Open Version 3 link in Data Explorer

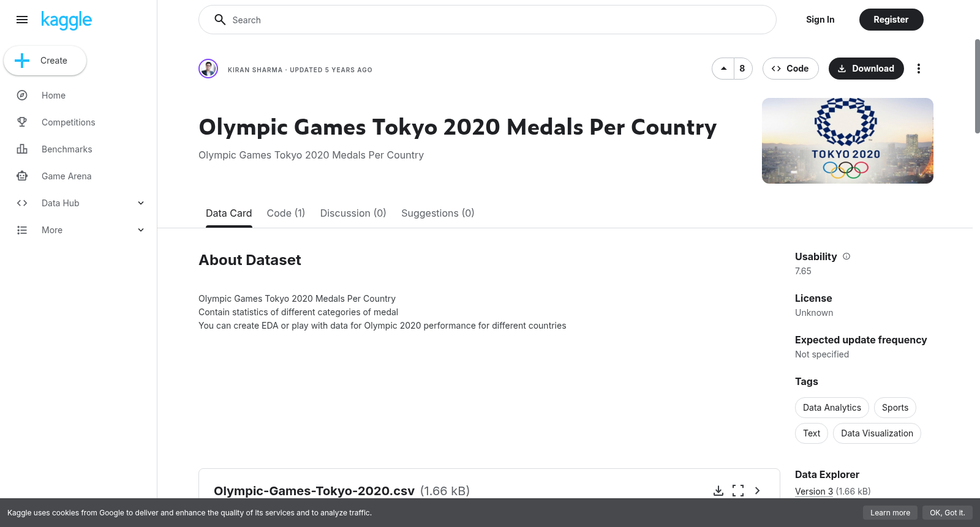click(814, 491)
